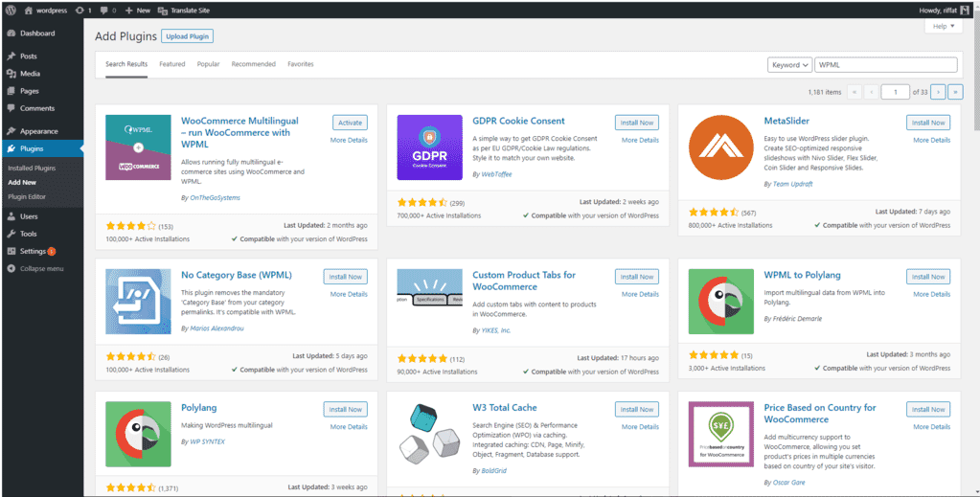Open the wordpress site home link
This screenshot has width=980, height=497.
pos(45,11)
